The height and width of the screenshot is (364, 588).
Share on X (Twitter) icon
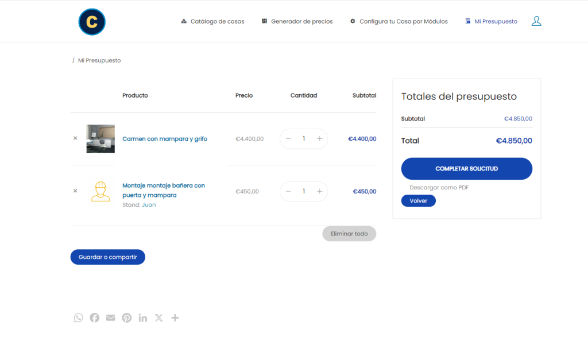(159, 318)
